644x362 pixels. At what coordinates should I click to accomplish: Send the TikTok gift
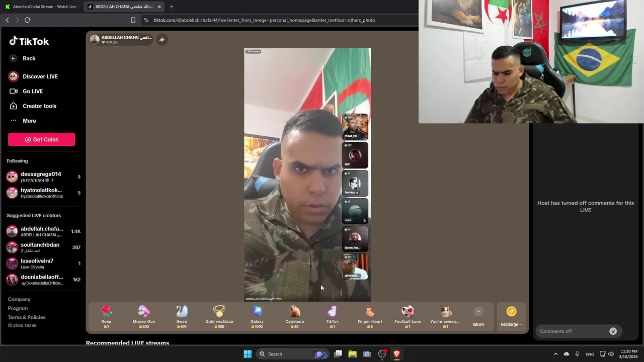click(333, 317)
